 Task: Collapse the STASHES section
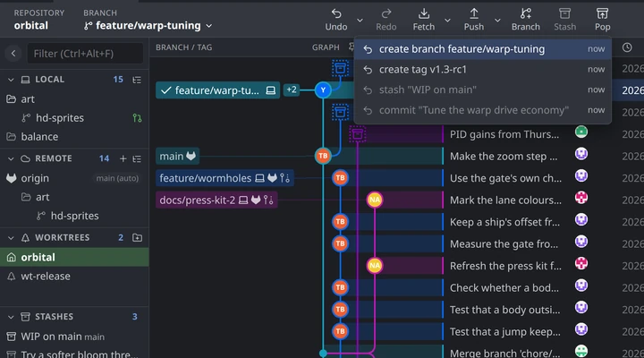(x=11, y=317)
